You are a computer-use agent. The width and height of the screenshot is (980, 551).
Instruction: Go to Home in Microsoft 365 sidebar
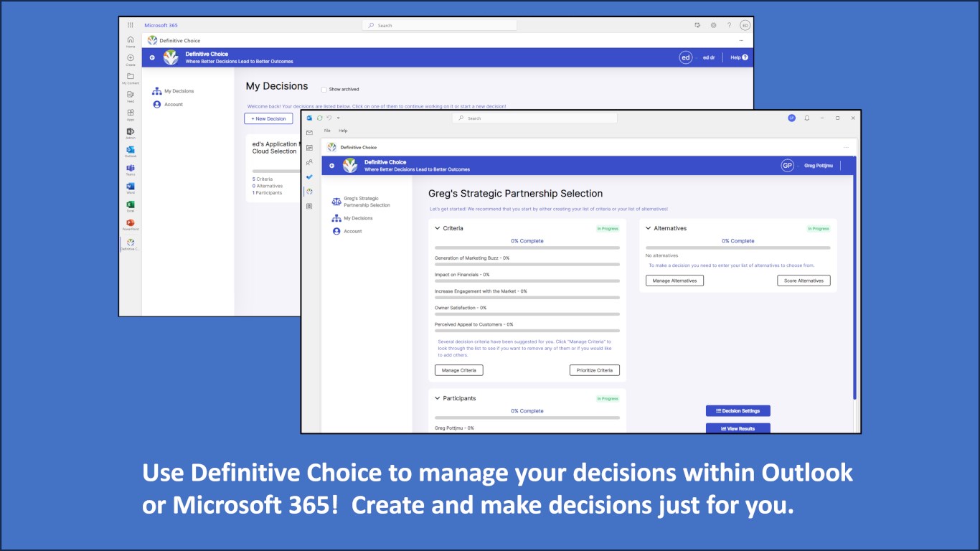pos(130,42)
